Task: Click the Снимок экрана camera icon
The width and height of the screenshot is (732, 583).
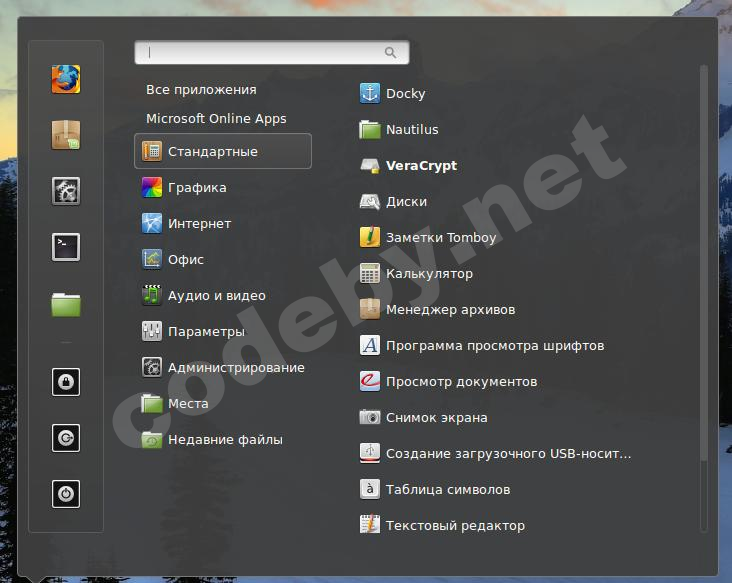Action: click(370, 417)
